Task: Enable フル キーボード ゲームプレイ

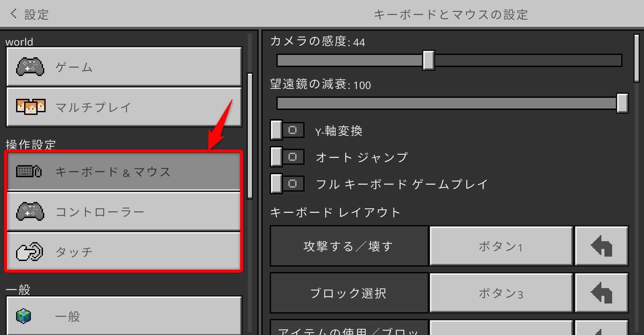Action: tap(287, 183)
